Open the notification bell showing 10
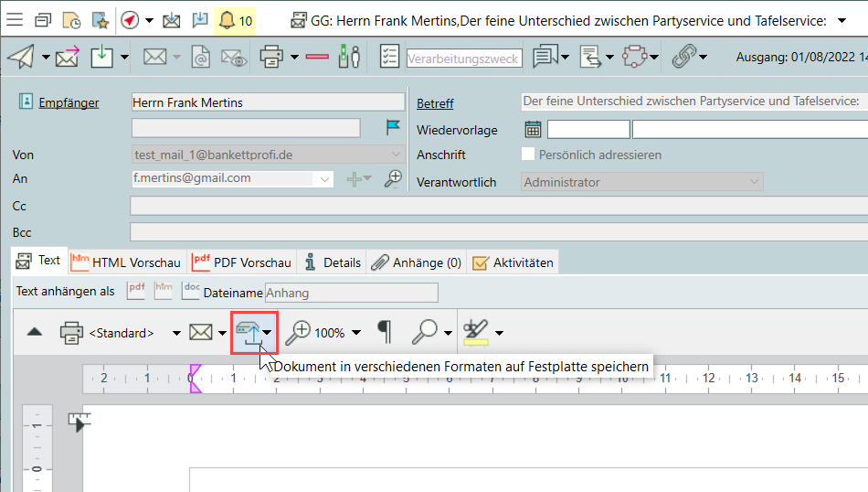The width and height of the screenshot is (868, 492). click(x=235, y=20)
